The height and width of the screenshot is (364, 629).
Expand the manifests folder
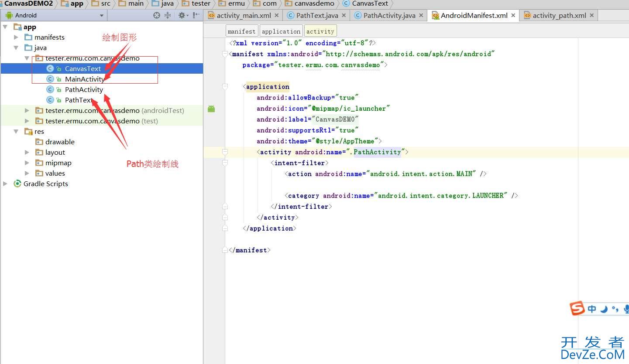tap(16, 37)
